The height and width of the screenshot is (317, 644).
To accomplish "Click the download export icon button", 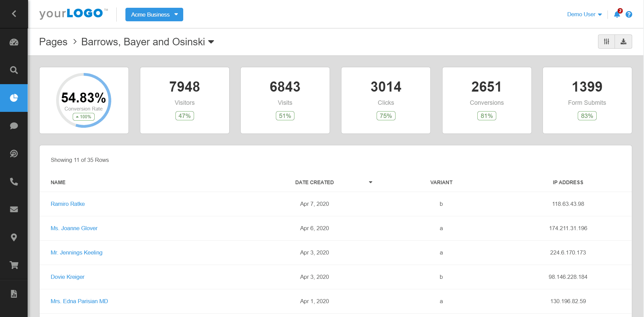I will 623,42.
